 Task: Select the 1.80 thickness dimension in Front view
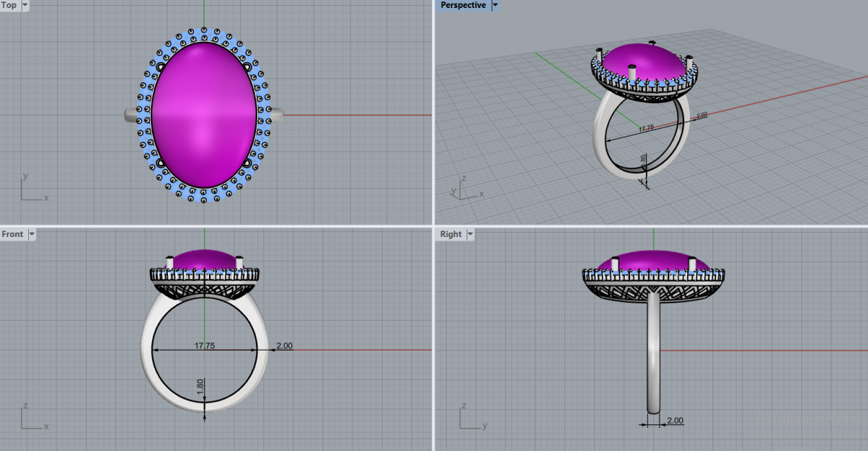pyautogui.click(x=200, y=388)
